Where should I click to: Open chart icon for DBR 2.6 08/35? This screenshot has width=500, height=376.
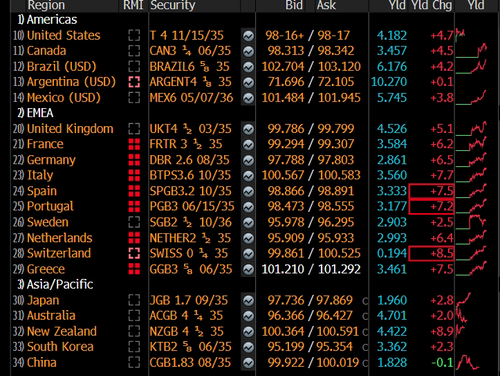[x=248, y=160]
